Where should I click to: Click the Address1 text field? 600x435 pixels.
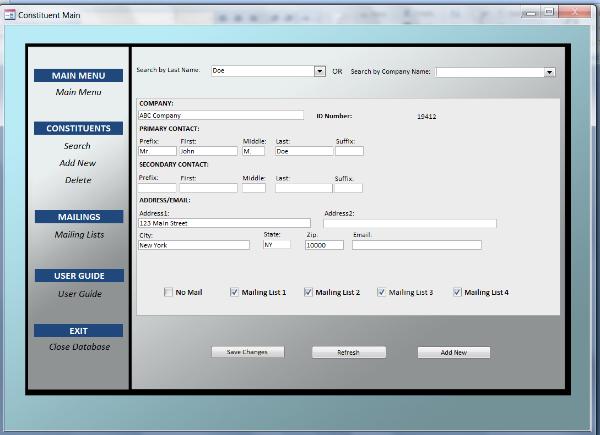coord(224,223)
